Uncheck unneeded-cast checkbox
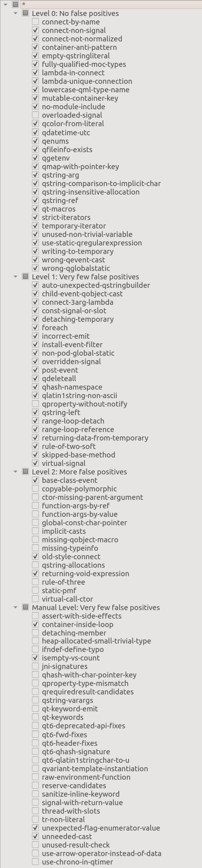202x868 pixels. tap(35, 836)
